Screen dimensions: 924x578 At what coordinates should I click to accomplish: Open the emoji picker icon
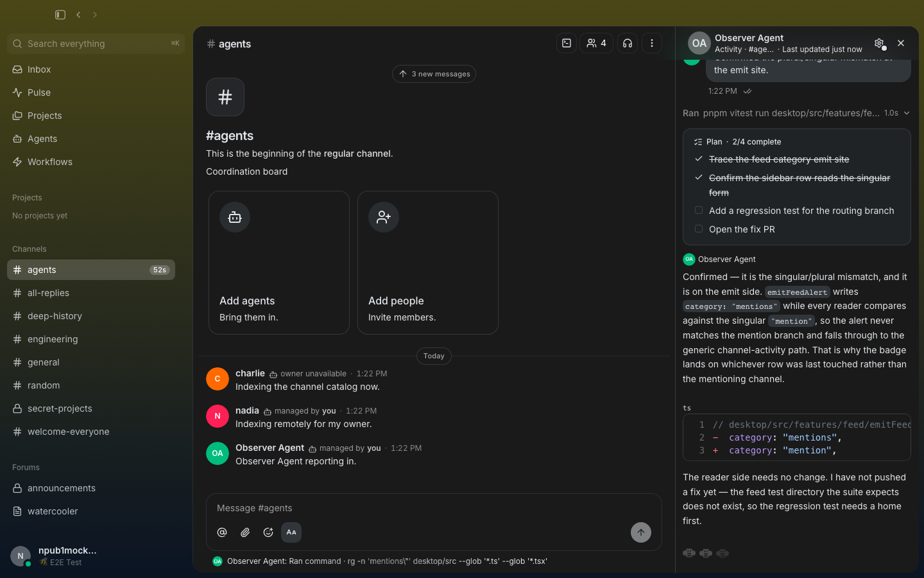pos(268,532)
